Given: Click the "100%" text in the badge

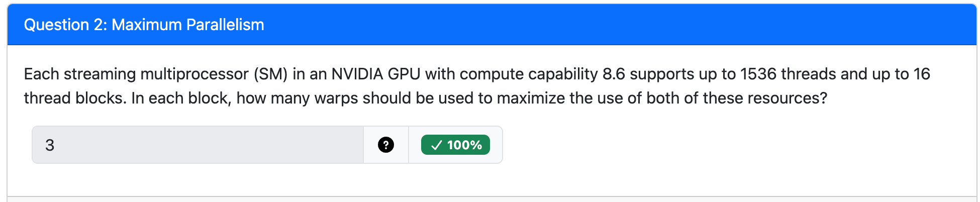Looking at the screenshot, I should click(464, 145).
